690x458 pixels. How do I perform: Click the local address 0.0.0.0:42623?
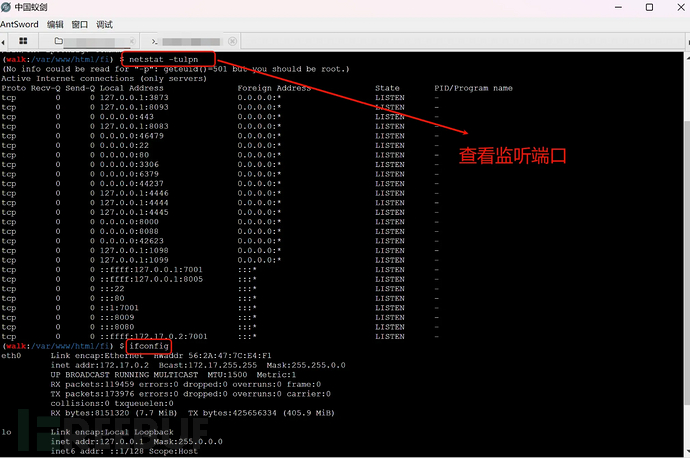(132, 241)
